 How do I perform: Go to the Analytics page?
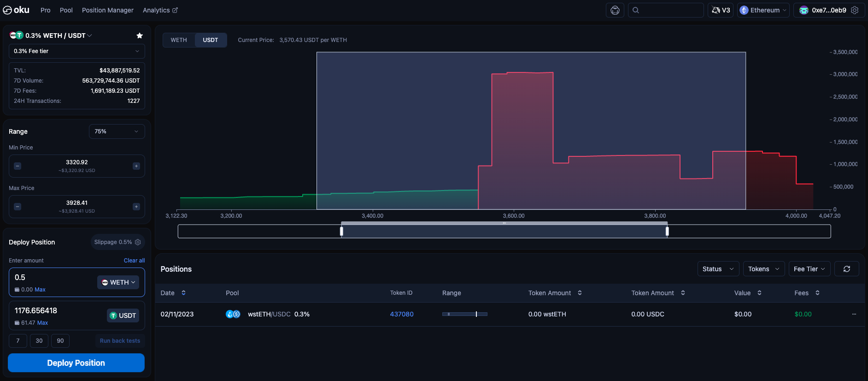[x=160, y=10]
